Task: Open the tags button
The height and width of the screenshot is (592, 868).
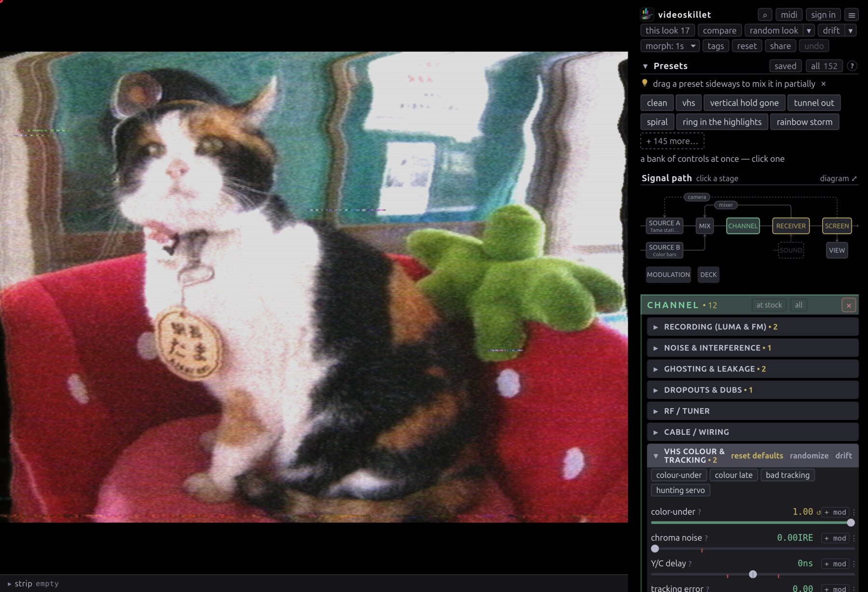Action: pyautogui.click(x=716, y=46)
